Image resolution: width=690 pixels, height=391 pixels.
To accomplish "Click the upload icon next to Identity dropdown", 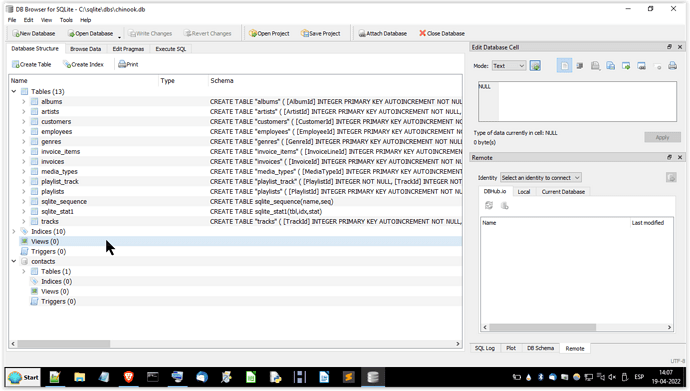I will pyautogui.click(x=671, y=178).
